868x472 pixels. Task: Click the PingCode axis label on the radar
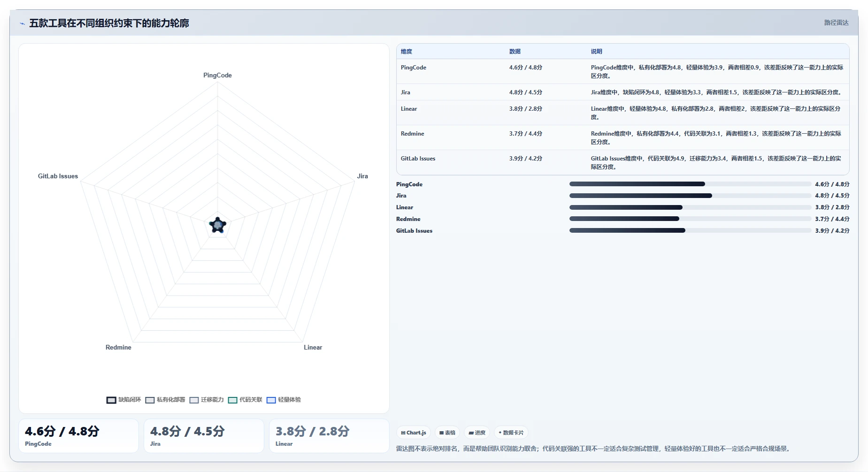click(x=217, y=75)
